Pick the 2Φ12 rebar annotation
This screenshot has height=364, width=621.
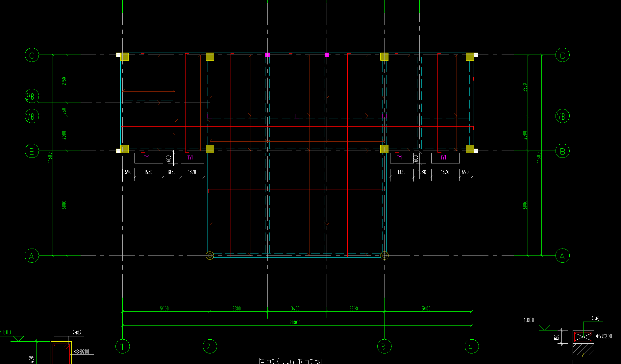(x=77, y=333)
